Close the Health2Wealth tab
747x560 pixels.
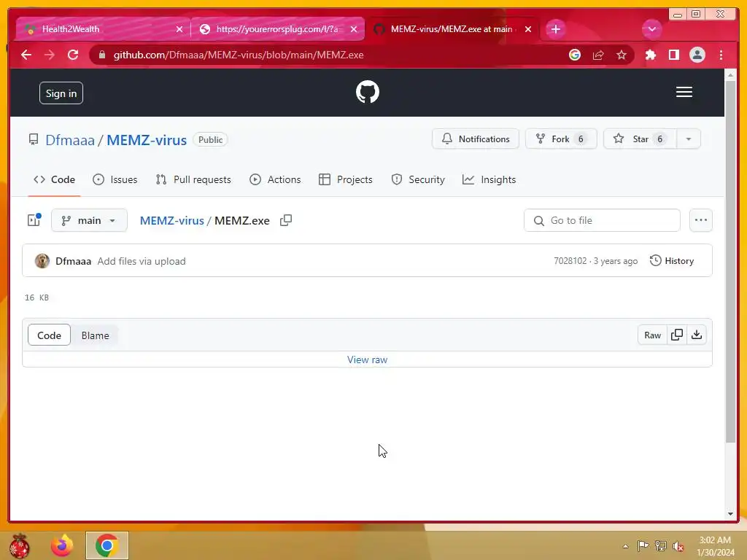tap(179, 29)
